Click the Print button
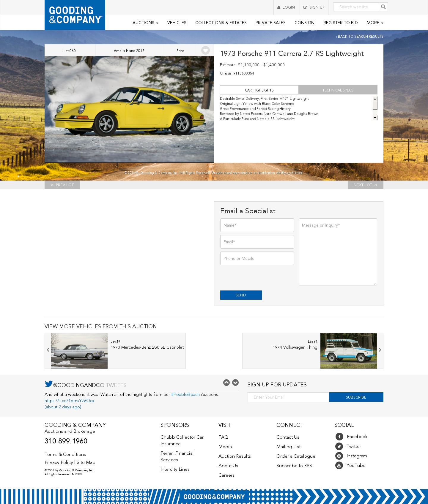Viewport: 428px width, 504px height. click(x=180, y=50)
